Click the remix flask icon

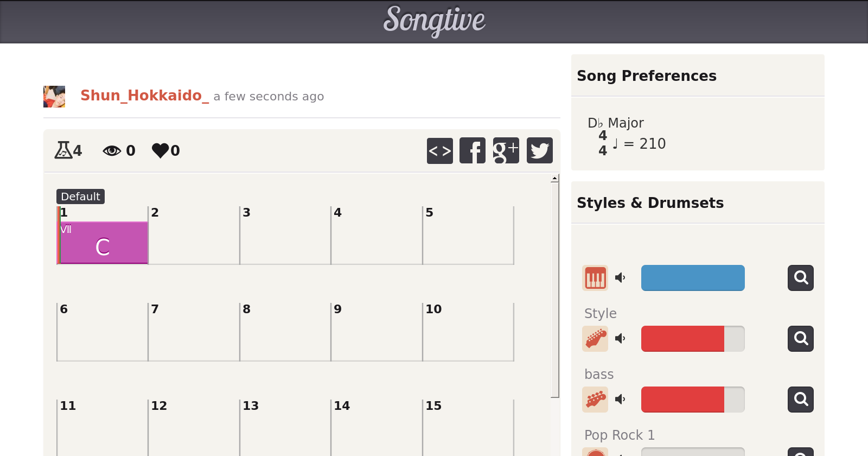(63, 150)
